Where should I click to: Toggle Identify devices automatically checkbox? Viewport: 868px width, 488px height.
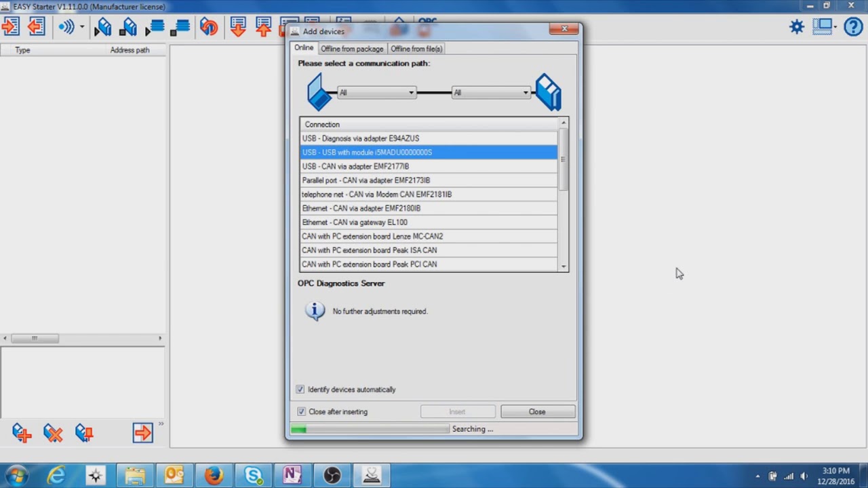300,390
